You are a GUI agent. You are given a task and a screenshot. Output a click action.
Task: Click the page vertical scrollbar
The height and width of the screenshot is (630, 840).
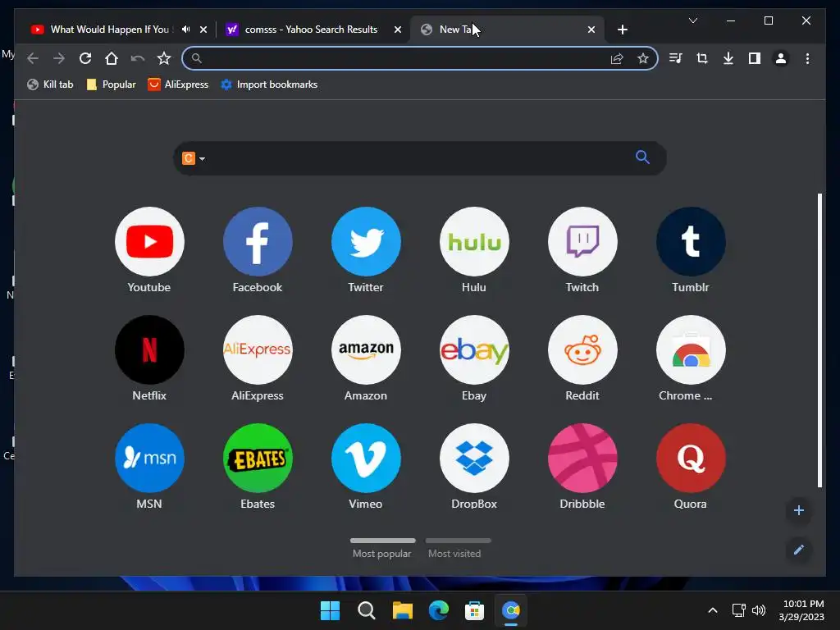click(x=819, y=340)
